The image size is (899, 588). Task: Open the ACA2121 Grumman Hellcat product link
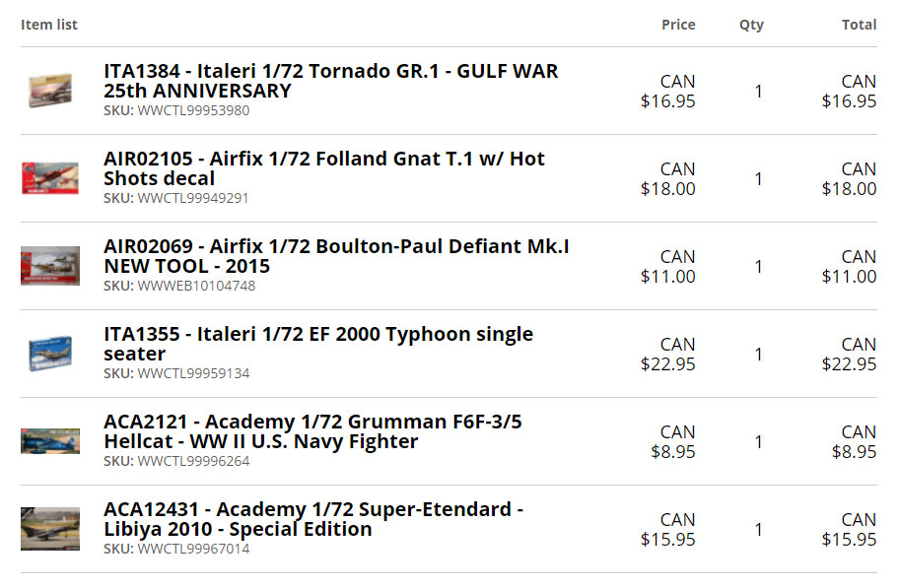click(312, 431)
